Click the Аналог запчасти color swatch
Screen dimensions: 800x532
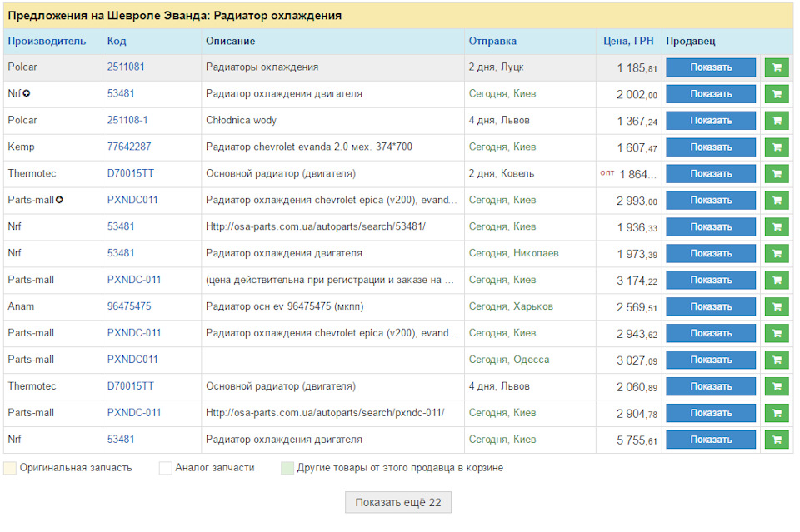tap(165, 468)
